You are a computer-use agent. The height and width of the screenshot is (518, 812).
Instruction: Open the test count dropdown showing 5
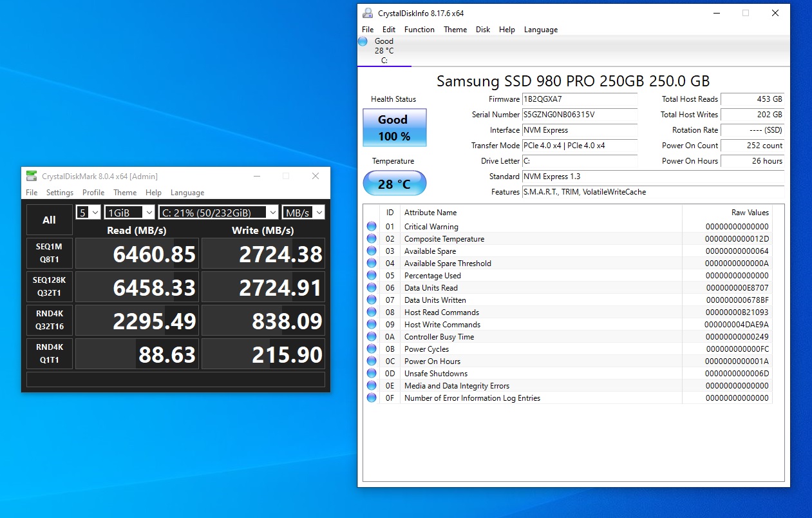(x=88, y=211)
